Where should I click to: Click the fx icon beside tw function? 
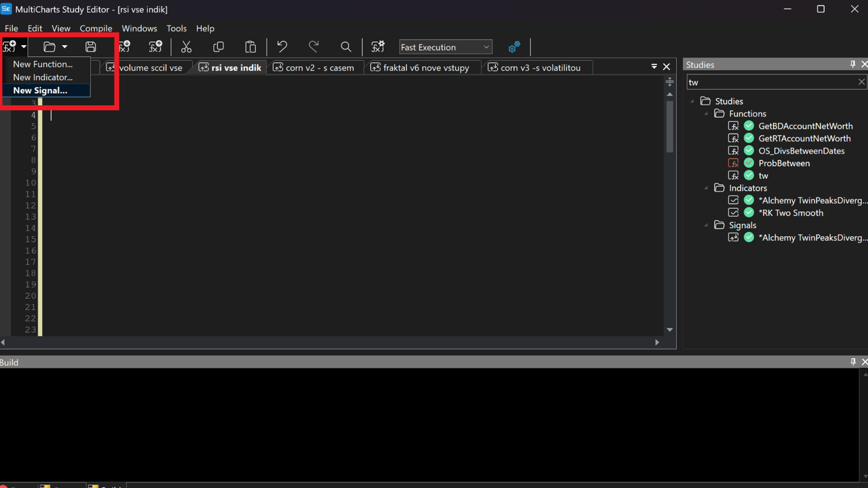click(x=733, y=175)
